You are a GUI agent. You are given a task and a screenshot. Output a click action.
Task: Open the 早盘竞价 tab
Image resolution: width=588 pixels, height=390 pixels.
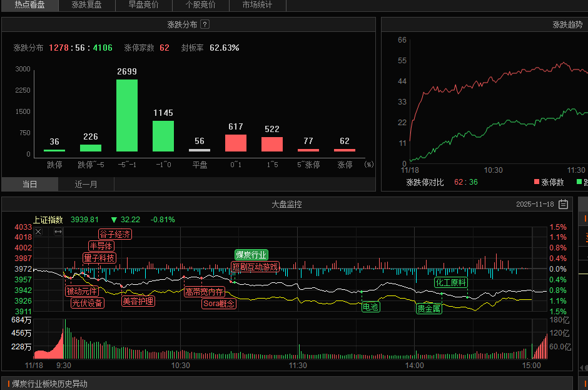tap(143, 5)
